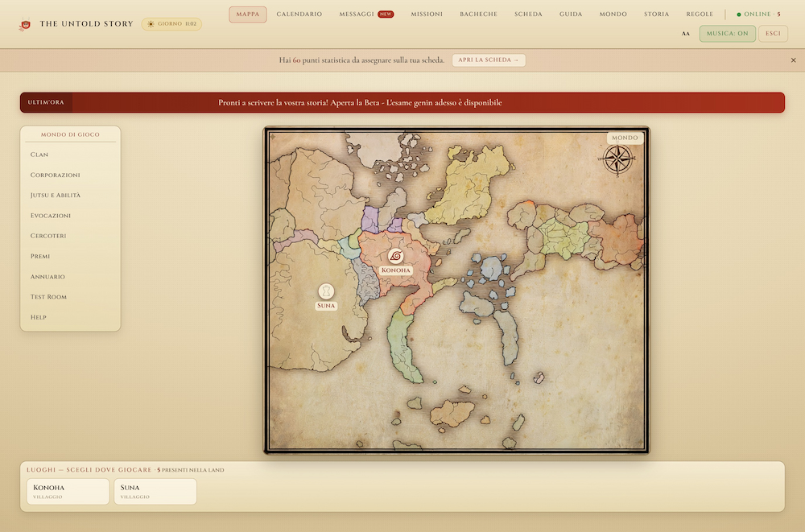Click the Apri la scheda button
This screenshot has height=532, width=805.
pos(489,60)
